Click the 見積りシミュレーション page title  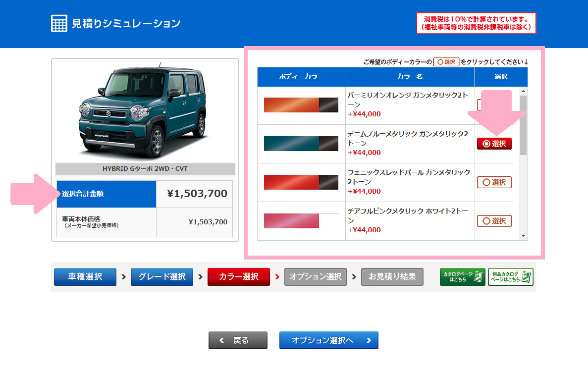tap(126, 23)
